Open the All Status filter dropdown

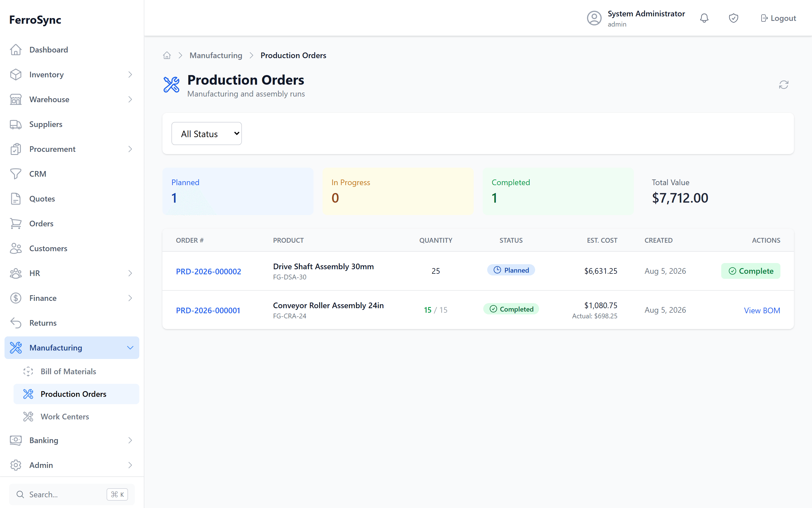[x=206, y=134]
